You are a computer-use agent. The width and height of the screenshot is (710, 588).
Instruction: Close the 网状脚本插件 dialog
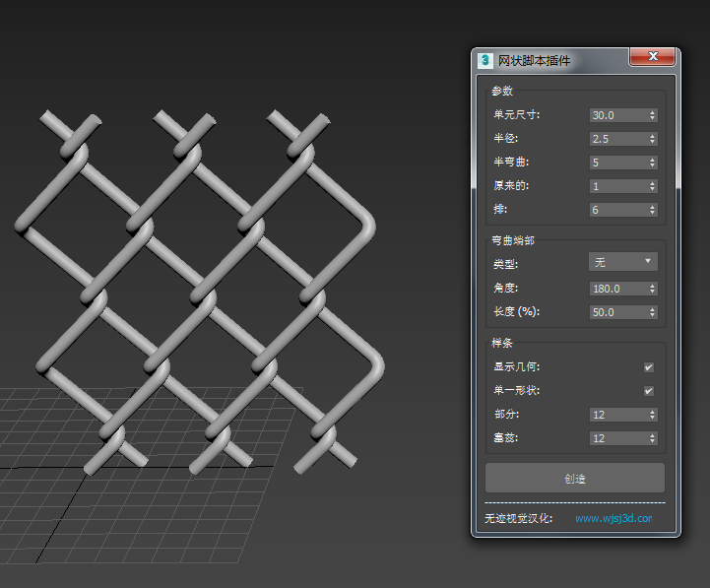pos(652,58)
